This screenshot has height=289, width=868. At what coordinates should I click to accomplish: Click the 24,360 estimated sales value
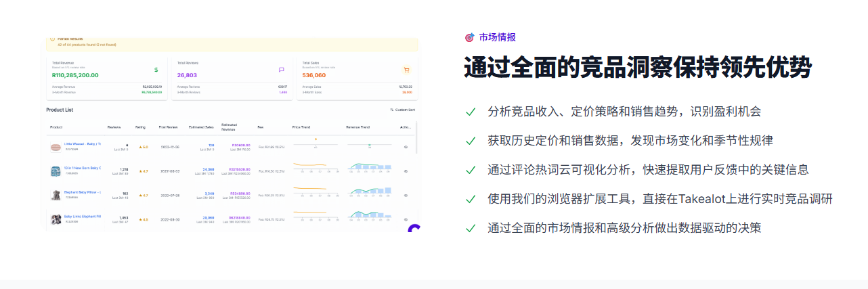(x=208, y=169)
